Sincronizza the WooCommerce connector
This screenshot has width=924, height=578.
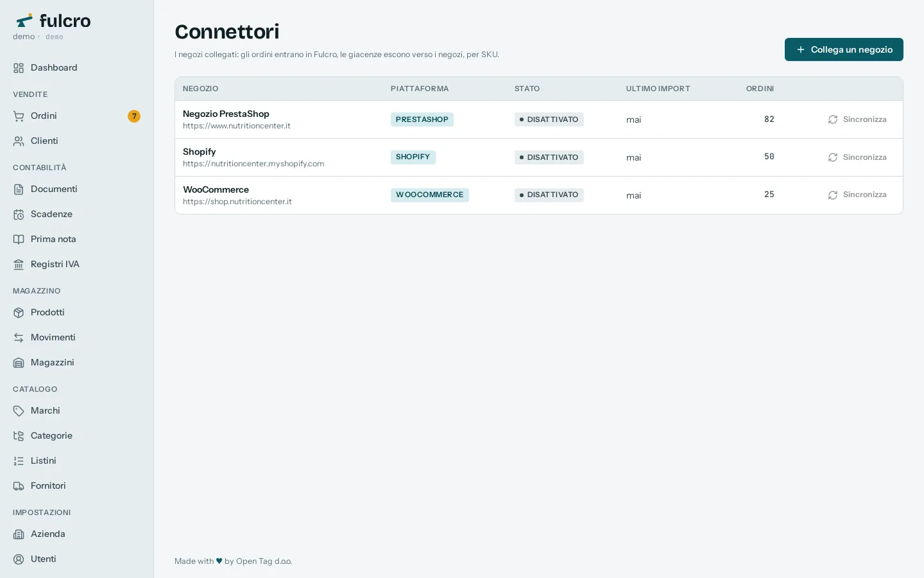pyautogui.click(x=857, y=195)
